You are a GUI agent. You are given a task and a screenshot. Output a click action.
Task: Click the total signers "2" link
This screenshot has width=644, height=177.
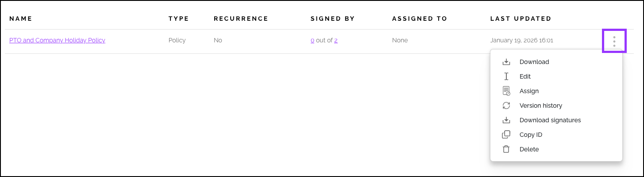(336, 40)
